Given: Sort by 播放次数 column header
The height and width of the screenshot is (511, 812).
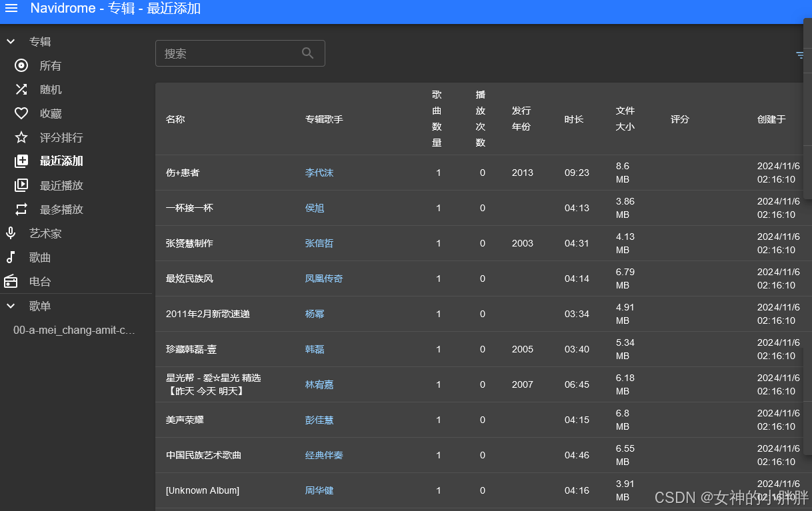Looking at the screenshot, I should point(481,119).
